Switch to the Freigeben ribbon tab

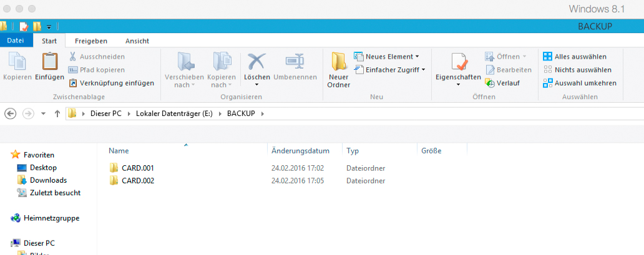coord(91,41)
